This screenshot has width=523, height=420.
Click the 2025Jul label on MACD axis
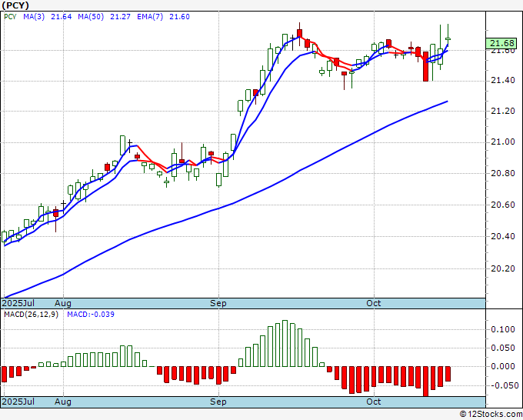[18, 402]
